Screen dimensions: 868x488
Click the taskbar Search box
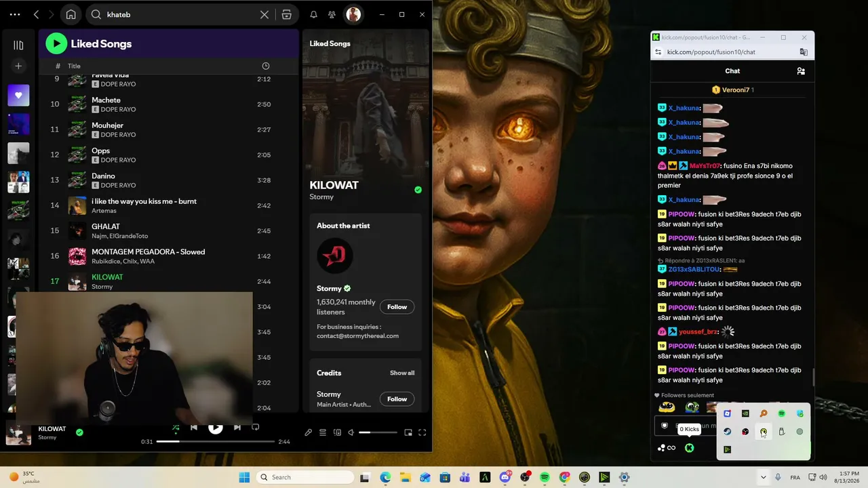click(x=305, y=477)
